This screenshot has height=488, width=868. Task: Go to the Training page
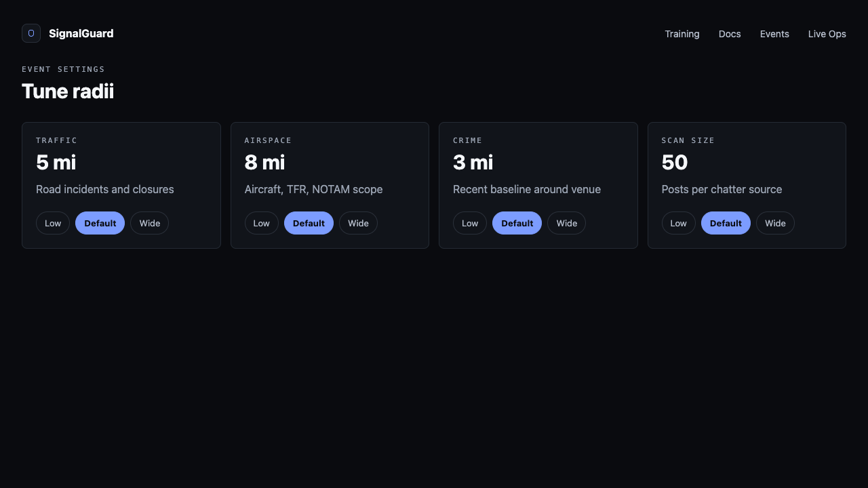pos(682,34)
